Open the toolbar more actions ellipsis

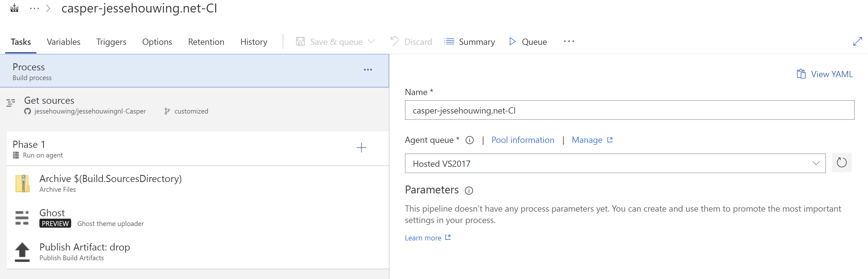pos(569,42)
